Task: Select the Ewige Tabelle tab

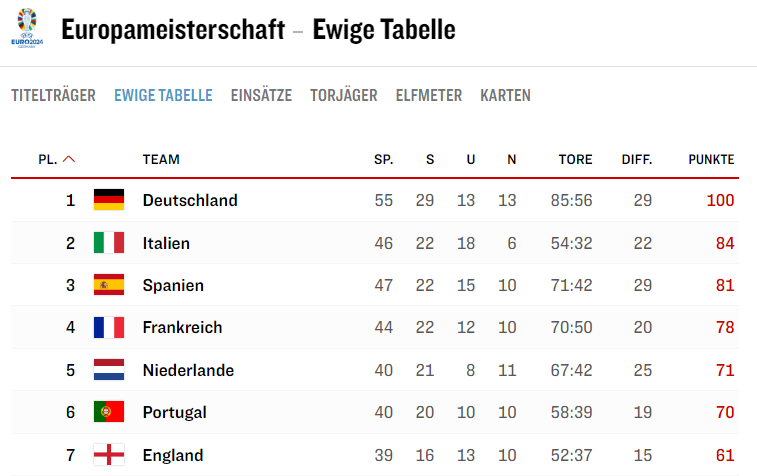Action: 163,96
